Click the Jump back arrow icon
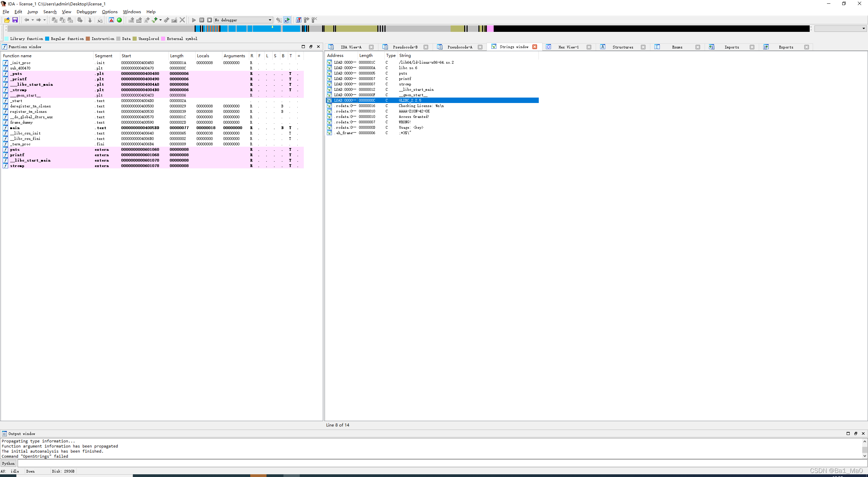Screen dimensions: 868x477 coord(26,20)
